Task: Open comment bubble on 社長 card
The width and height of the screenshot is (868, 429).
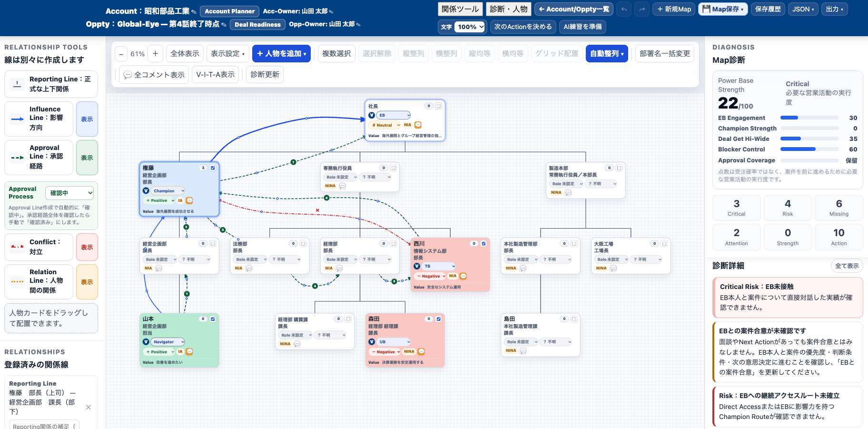Action: (418, 125)
